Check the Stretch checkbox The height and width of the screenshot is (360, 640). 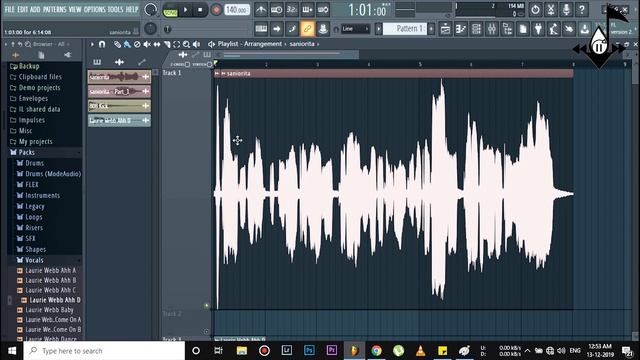click(x=209, y=64)
